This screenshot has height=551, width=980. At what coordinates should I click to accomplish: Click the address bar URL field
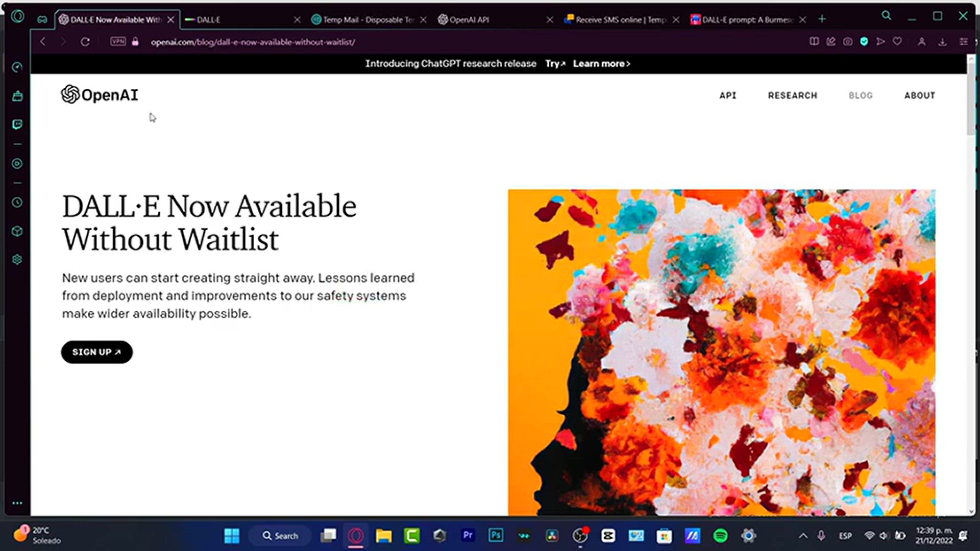tap(253, 42)
